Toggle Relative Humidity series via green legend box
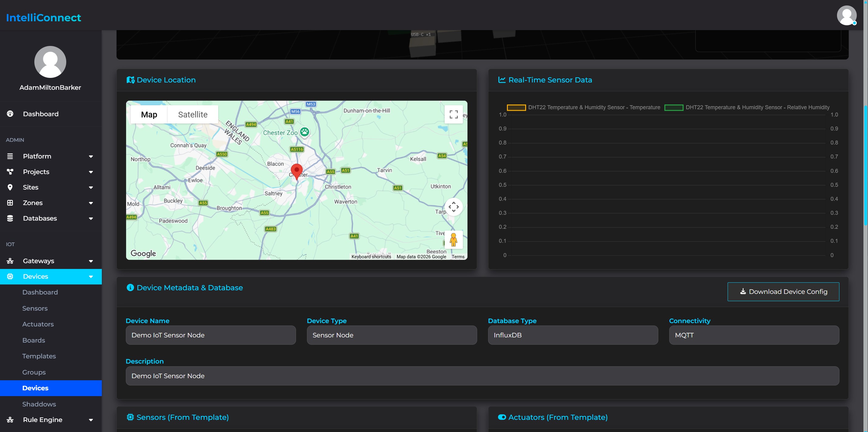This screenshot has width=868, height=432. [674, 107]
